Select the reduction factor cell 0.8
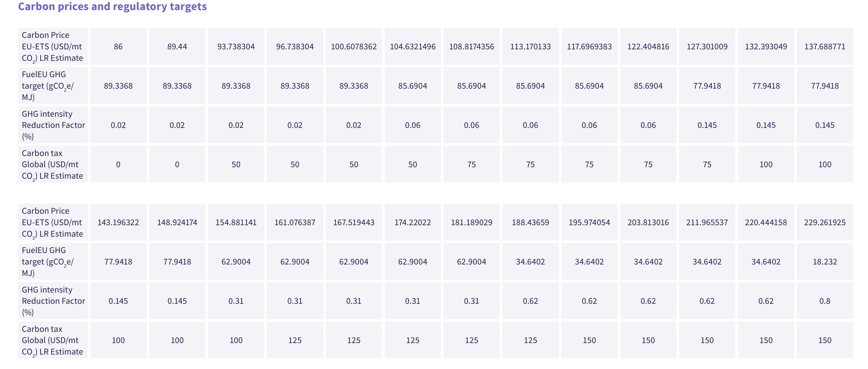 pyautogui.click(x=825, y=301)
